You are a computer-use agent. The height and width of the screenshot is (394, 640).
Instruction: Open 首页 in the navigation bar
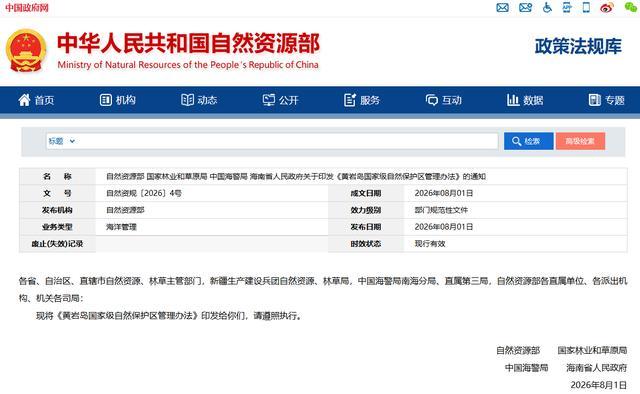pos(44,100)
